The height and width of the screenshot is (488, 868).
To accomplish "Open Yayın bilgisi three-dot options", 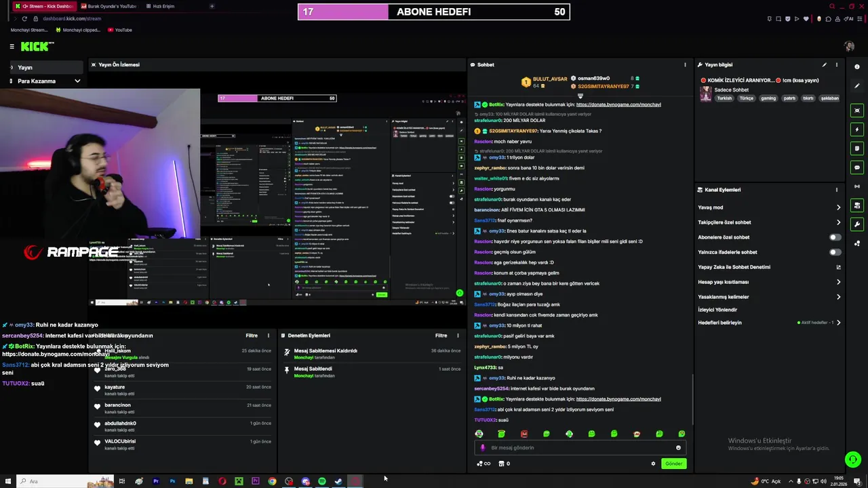I will [x=837, y=65].
